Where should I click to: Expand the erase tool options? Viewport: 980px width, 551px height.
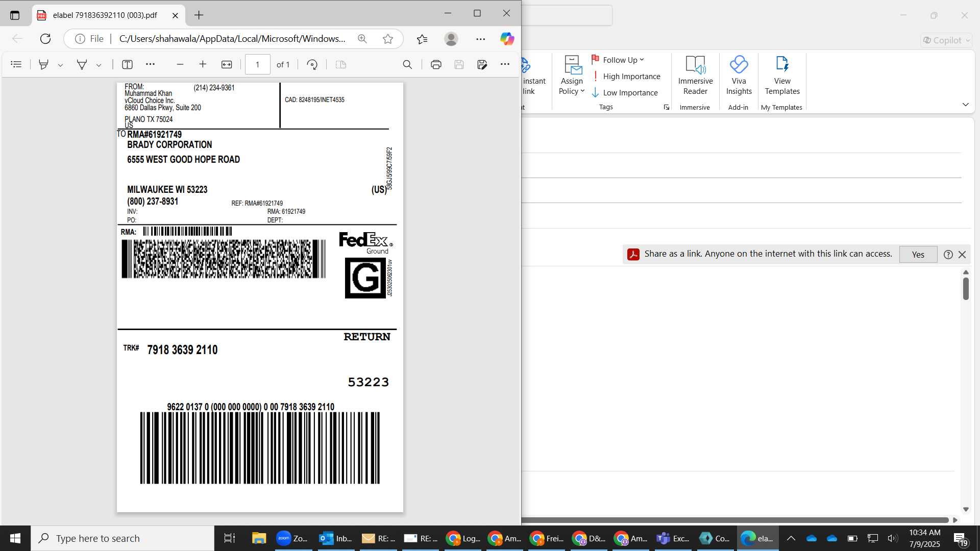coord(99,65)
